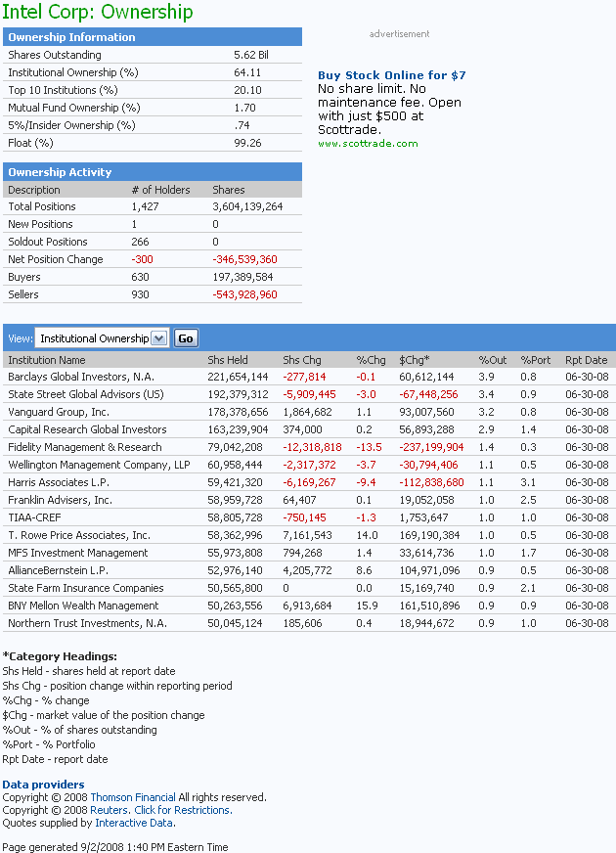The width and height of the screenshot is (616, 853).
Task: Click BNY Mellon %Chg value 15.9
Action: tap(367, 606)
